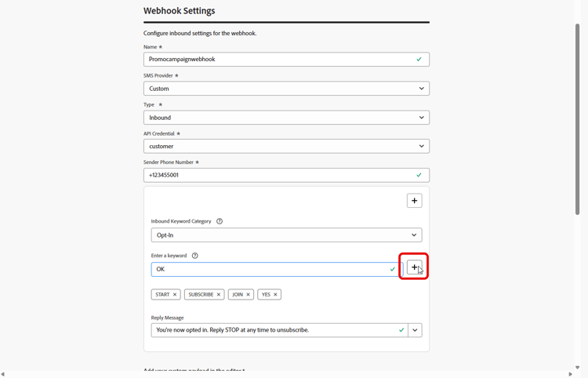The width and height of the screenshot is (588, 378).
Task: Click the Reply Message text field
Action: pos(274,330)
